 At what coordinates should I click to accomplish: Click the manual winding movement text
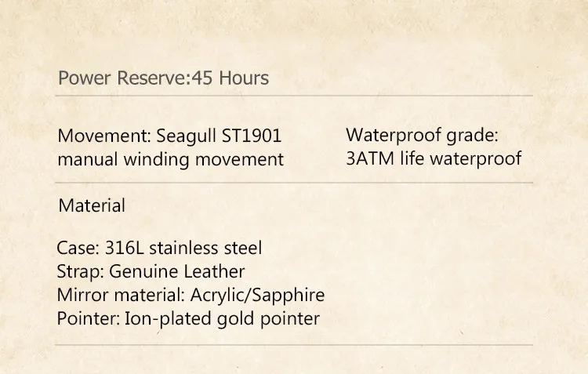[x=171, y=159]
